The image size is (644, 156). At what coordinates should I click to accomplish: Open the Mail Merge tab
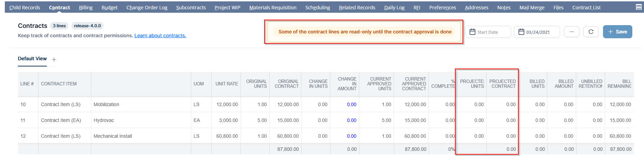532,7
